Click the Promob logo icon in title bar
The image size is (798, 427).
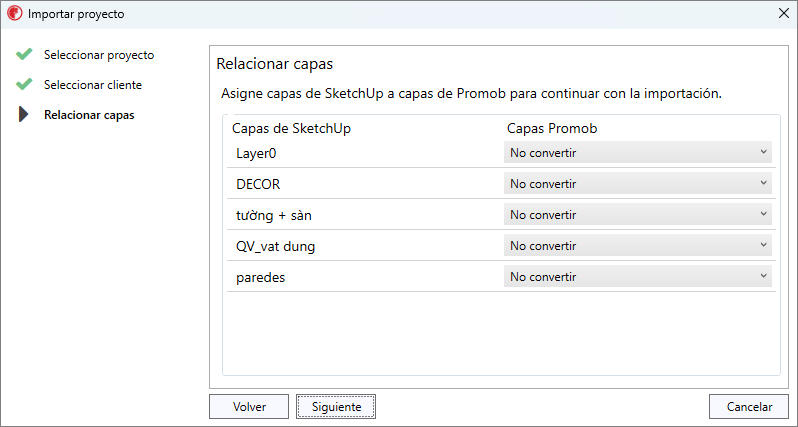[x=14, y=14]
